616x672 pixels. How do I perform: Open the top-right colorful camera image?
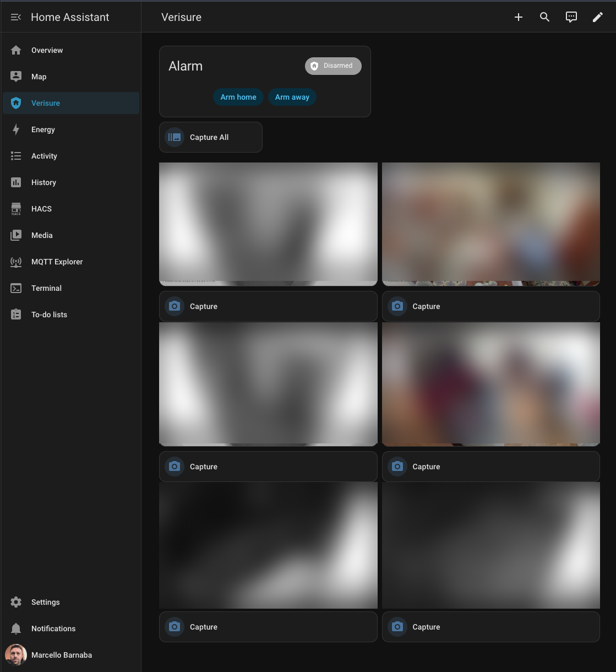coord(490,224)
